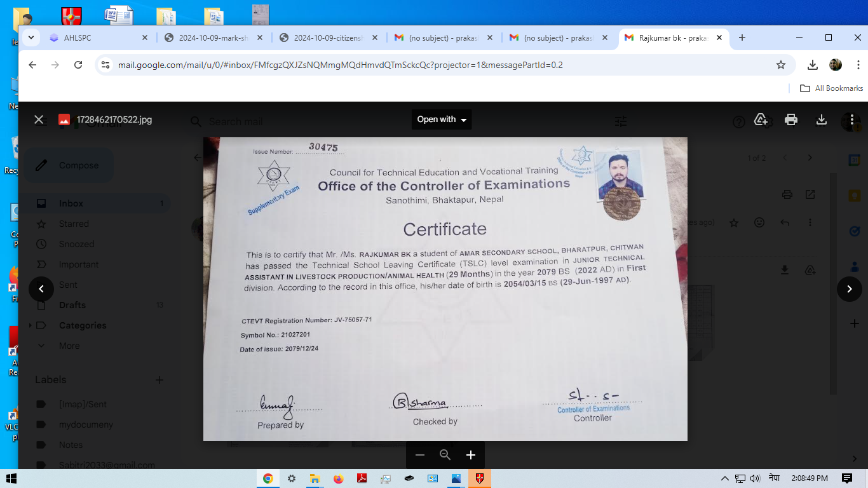Image resolution: width=868 pixels, height=488 pixels.
Task: Select the user folder icon on the desktop
Action: 23,19
